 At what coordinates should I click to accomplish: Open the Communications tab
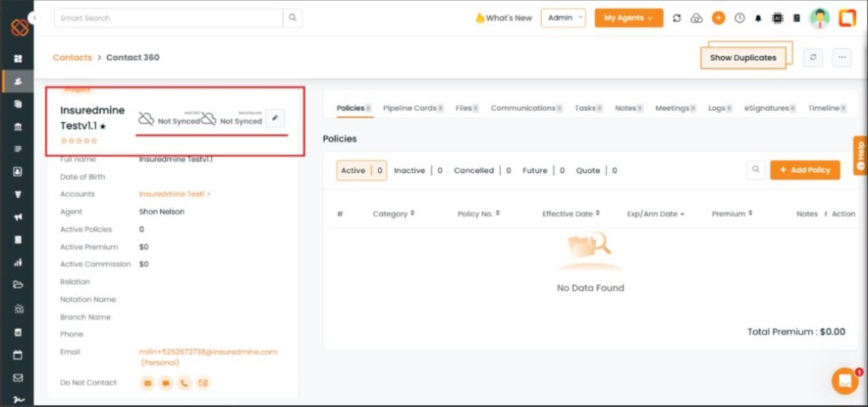point(523,109)
